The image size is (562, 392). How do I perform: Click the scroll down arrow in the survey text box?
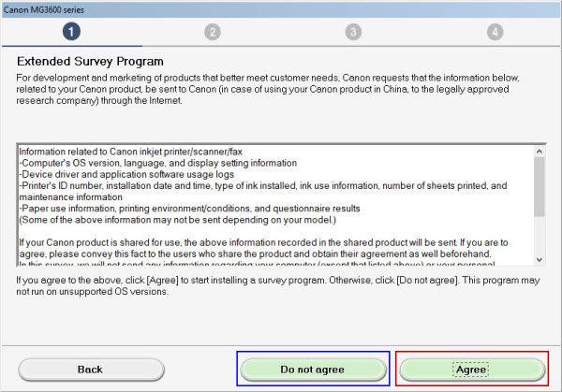pos(540,259)
